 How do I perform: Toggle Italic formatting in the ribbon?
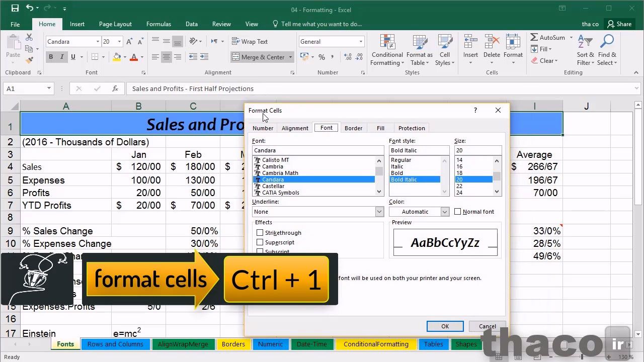pos(62,57)
